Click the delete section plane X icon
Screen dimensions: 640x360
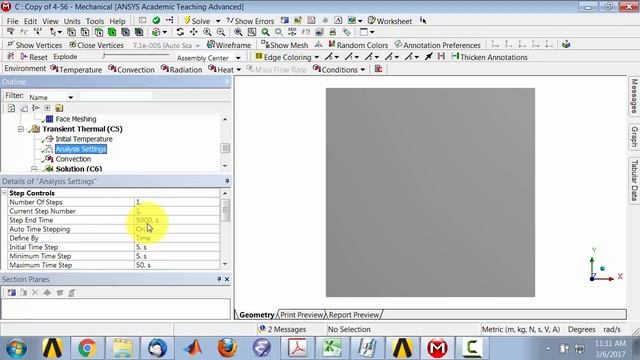pyautogui.click(x=35, y=292)
